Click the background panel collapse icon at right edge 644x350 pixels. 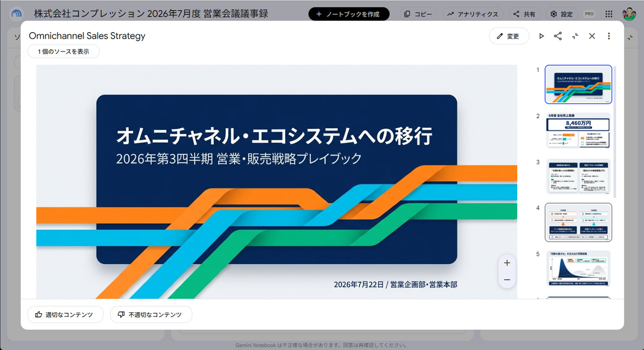(630, 37)
